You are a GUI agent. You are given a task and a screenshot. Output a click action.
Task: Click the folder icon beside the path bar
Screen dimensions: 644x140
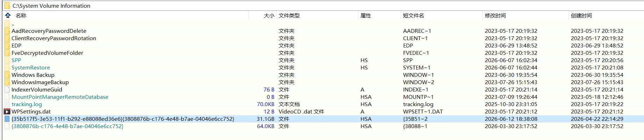7,6
